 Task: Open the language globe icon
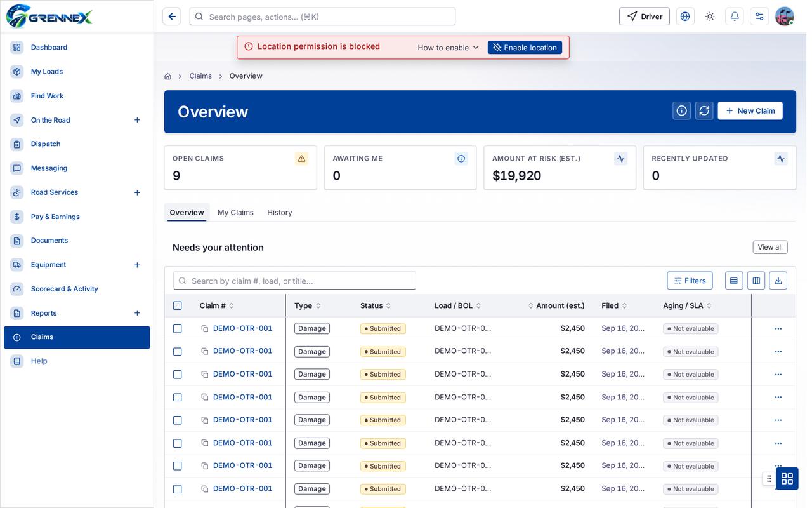click(685, 17)
